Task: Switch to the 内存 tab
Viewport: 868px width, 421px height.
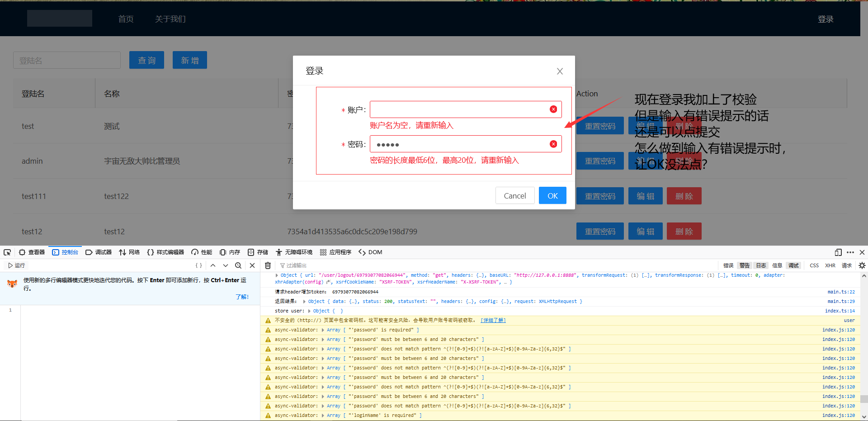Action: [x=230, y=252]
